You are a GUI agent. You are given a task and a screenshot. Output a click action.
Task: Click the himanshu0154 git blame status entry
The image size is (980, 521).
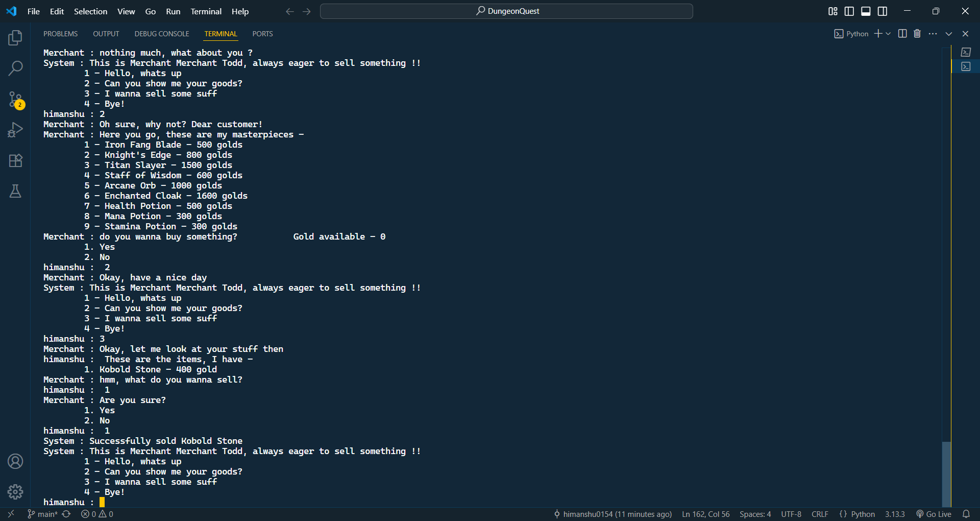[x=612, y=514]
